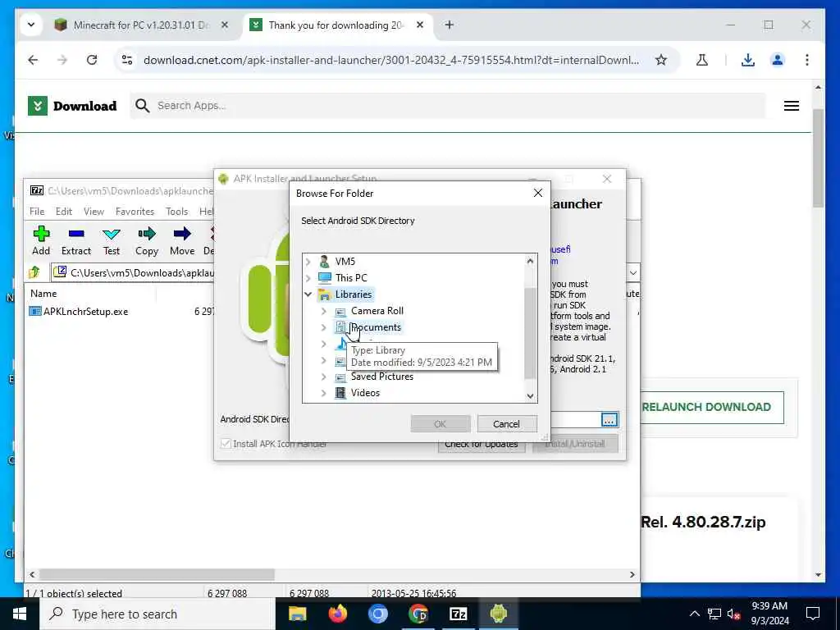
Task: Close the Browse For Folder dialog
Action: (538, 193)
